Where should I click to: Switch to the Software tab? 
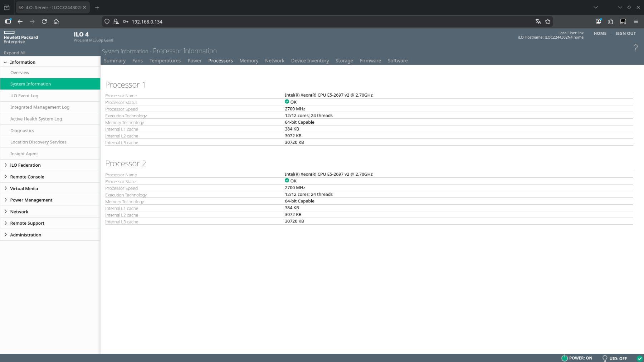click(x=397, y=61)
